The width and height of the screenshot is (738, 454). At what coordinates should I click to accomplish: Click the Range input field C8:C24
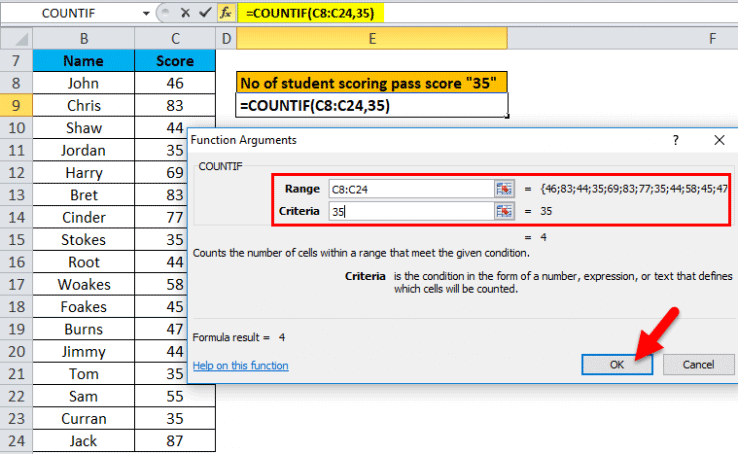click(x=411, y=189)
